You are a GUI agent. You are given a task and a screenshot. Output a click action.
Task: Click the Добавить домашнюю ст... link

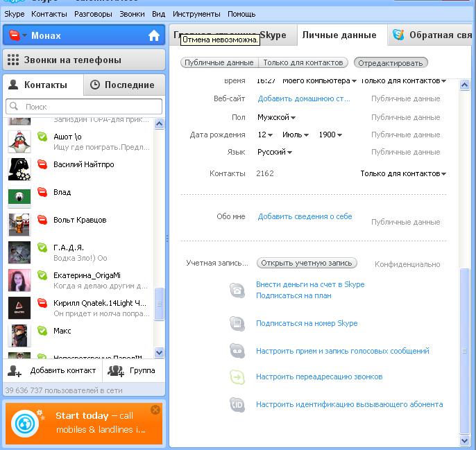[x=304, y=98]
